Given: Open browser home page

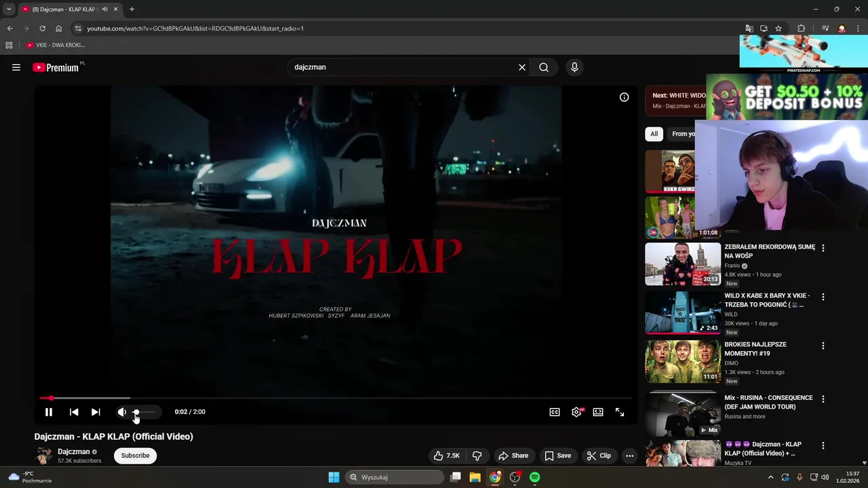Looking at the screenshot, I should click(58, 28).
